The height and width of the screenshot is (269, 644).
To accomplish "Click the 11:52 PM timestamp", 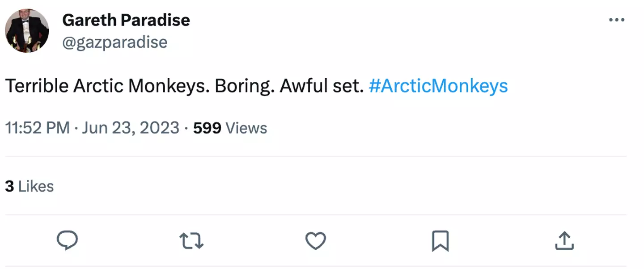I will 38,128.
